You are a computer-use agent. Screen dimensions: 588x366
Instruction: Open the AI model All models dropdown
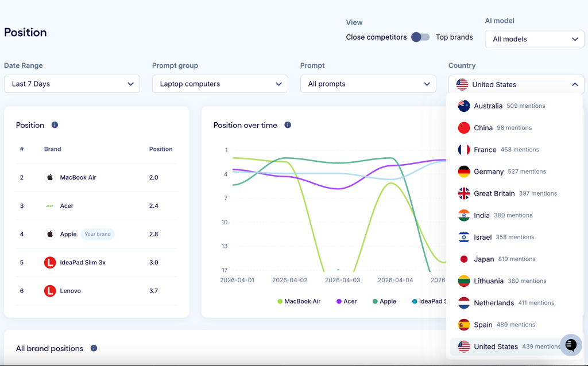(x=535, y=39)
